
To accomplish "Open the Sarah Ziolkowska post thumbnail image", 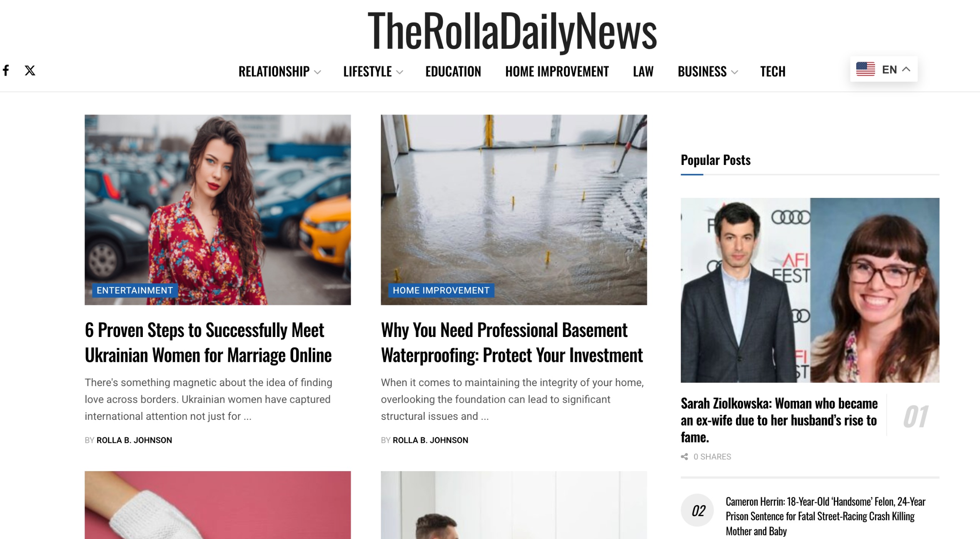I will (810, 290).
